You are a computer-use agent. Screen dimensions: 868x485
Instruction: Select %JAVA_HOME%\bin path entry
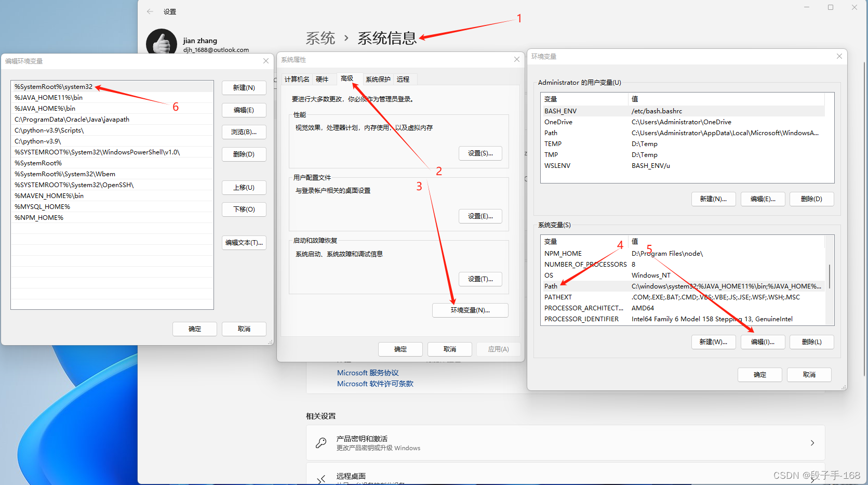pos(112,109)
